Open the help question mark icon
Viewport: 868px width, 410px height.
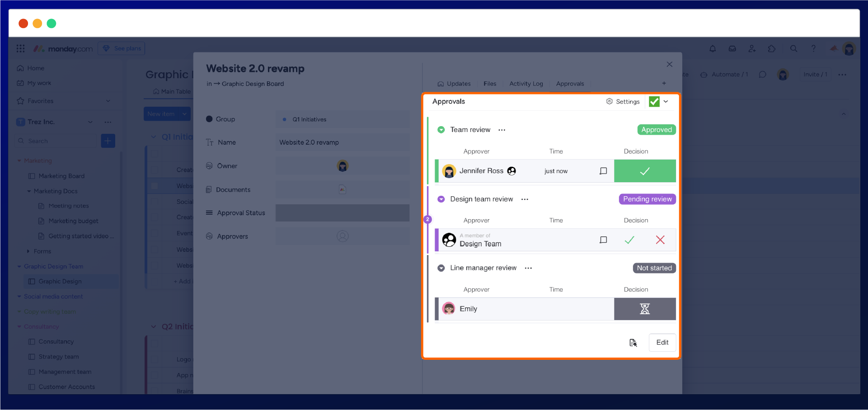click(813, 49)
